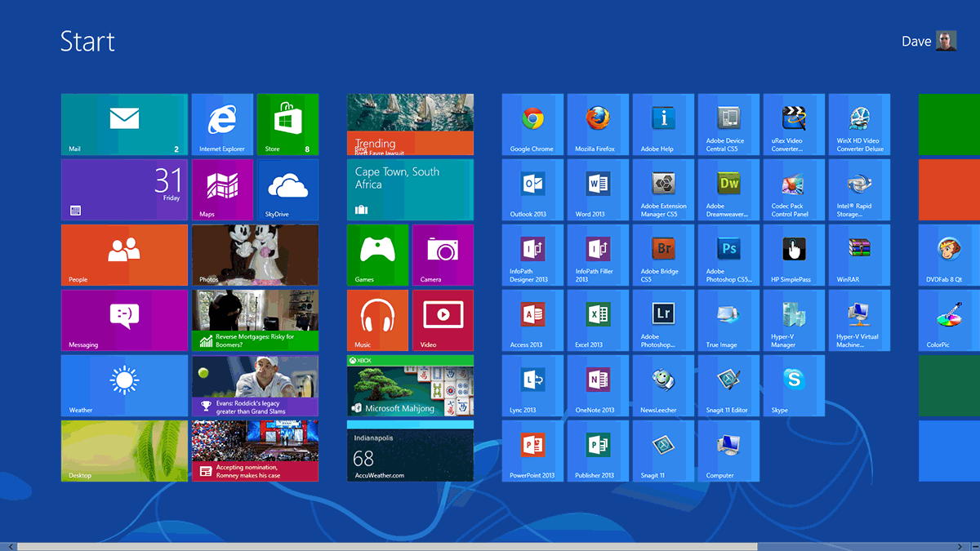Open the Calendar tile showing 31 Friday
This screenshot has width=980, height=551.
click(x=124, y=189)
